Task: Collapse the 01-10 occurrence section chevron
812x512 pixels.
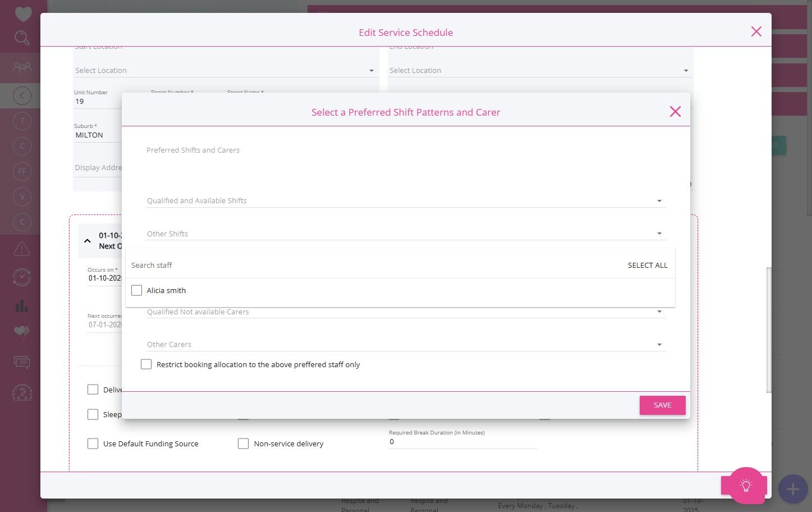Action: [87, 241]
